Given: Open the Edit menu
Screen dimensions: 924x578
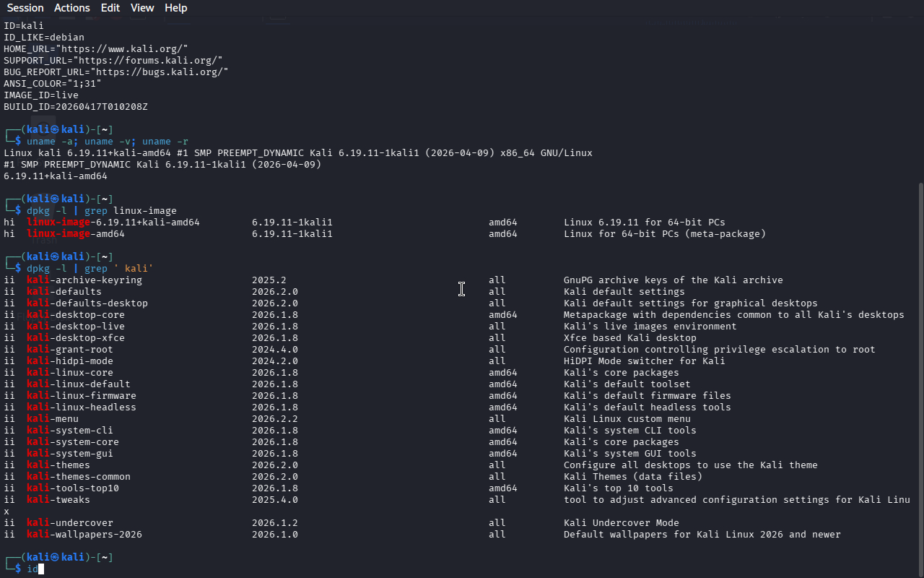Looking at the screenshot, I should click(110, 8).
